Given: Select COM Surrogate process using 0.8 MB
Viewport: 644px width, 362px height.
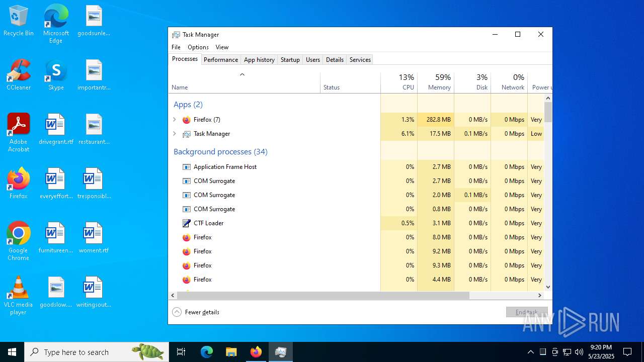Looking at the screenshot, I should pos(356,209).
